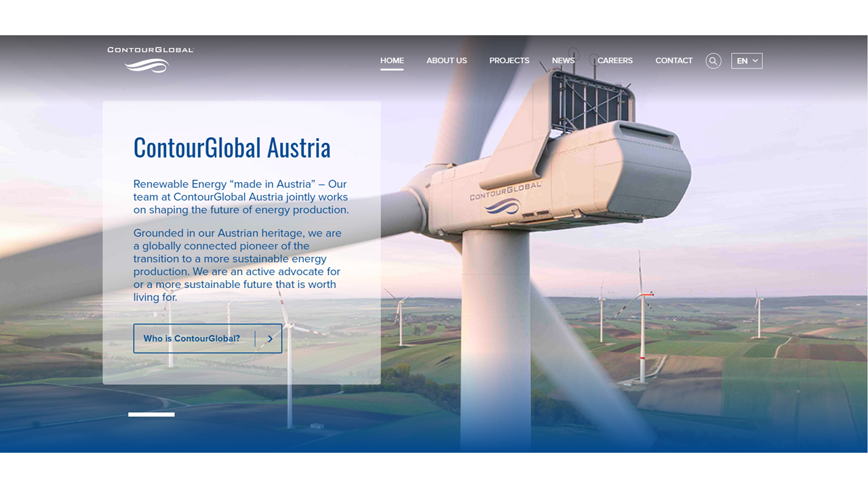868x488 pixels.
Task: Click the paragraph starting 'Grounded in our Austrian heritage'
Action: coord(237,265)
